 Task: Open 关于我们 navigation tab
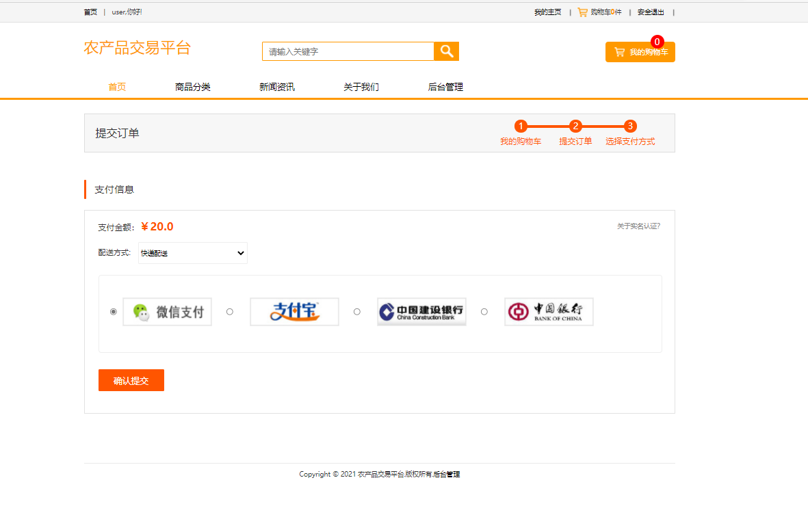pyautogui.click(x=361, y=87)
